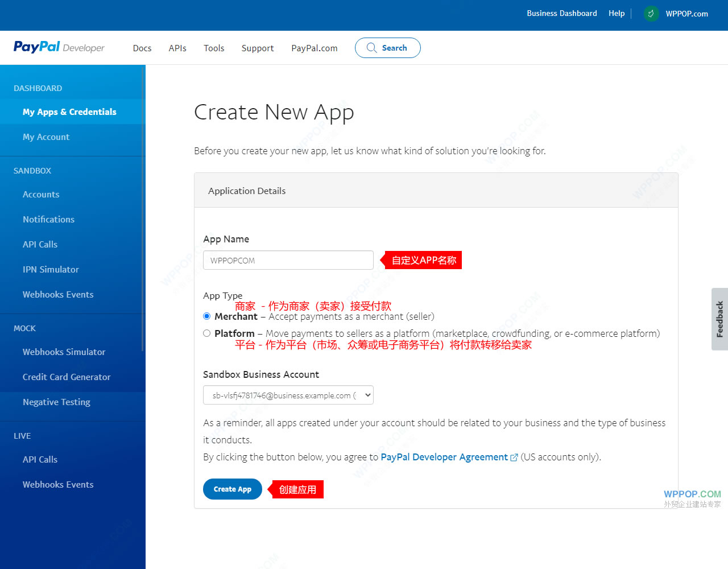Open the Tools menu
The width and height of the screenshot is (728, 569).
214,48
